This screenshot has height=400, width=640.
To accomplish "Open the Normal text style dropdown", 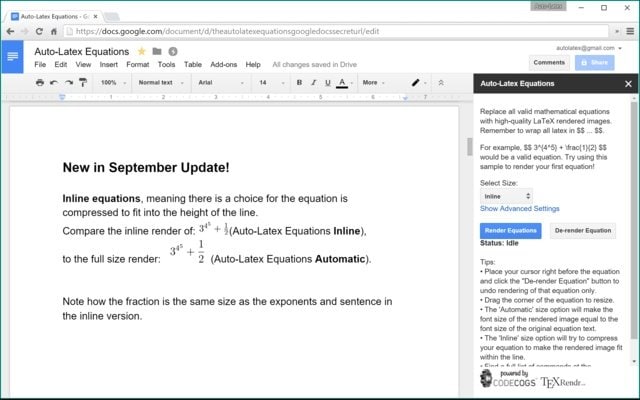I will tap(161, 83).
